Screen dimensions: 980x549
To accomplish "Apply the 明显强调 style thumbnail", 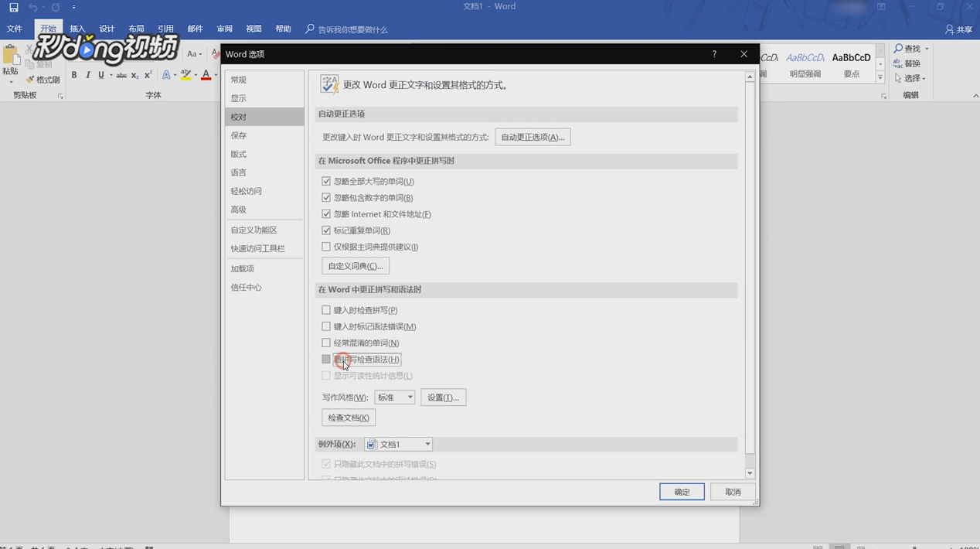I will [x=805, y=65].
